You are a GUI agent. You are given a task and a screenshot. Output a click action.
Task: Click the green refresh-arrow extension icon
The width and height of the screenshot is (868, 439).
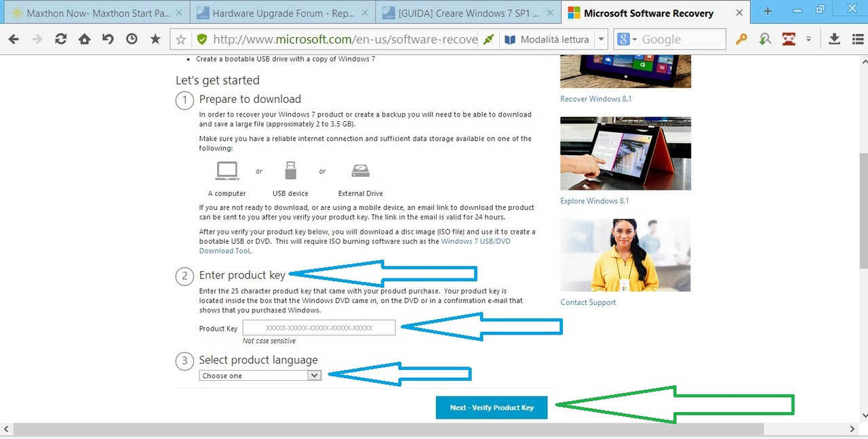[765, 39]
